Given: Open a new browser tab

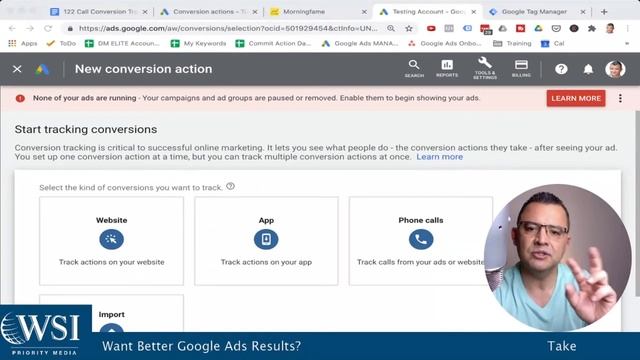Looking at the screenshot, I should (604, 12).
